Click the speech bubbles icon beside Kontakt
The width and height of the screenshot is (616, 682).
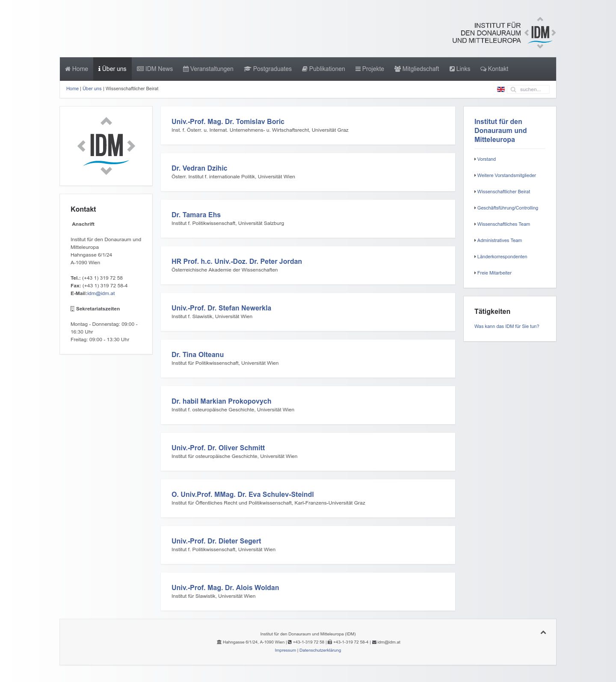click(483, 69)
